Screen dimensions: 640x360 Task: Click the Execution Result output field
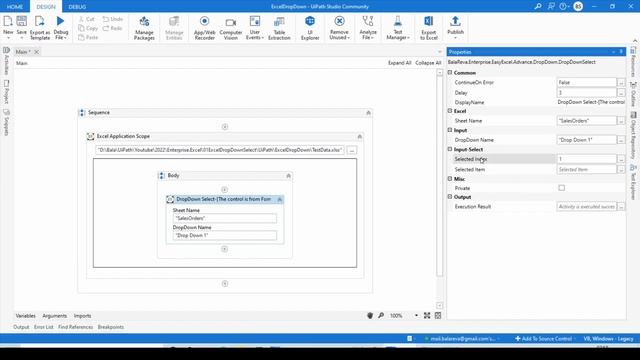point(587,207)
